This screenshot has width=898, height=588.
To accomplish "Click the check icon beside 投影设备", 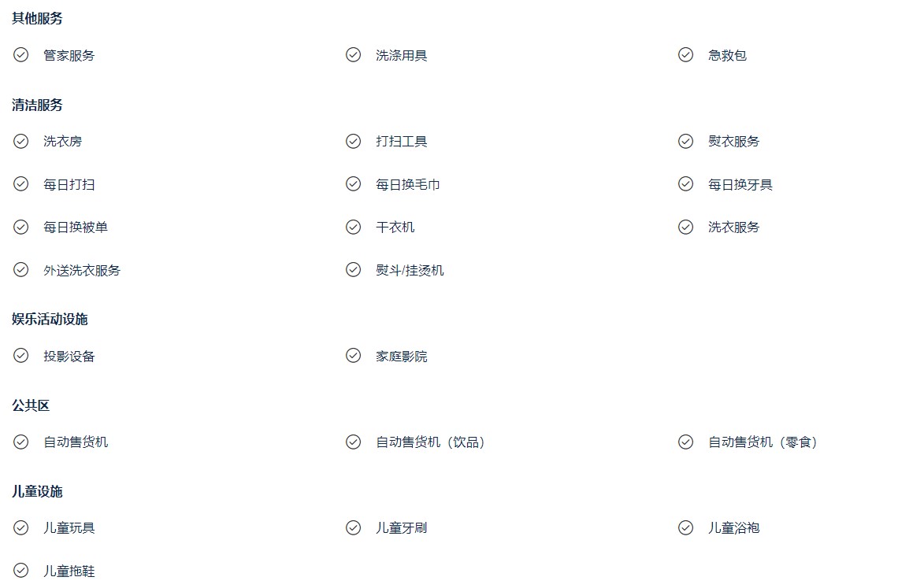I will (x=20, y=356).
